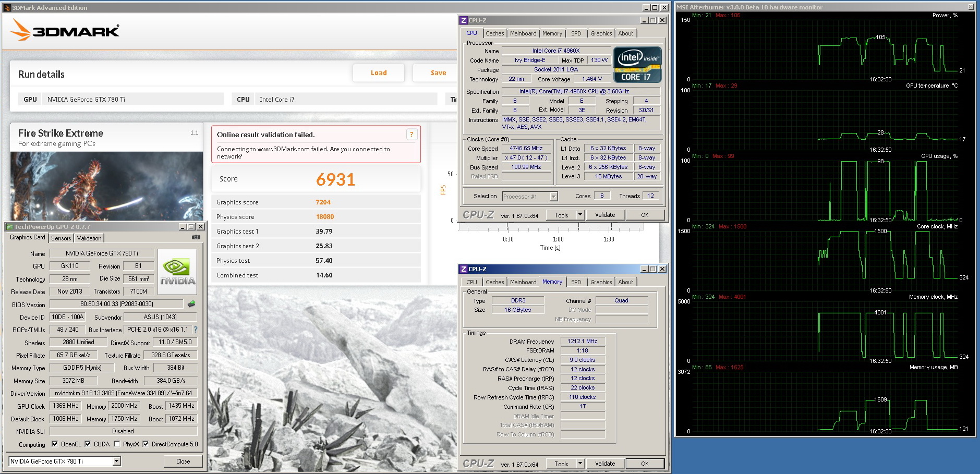
Task: Click the Memory usage graph in Afterburner
Action: click(x=825, y=402)
